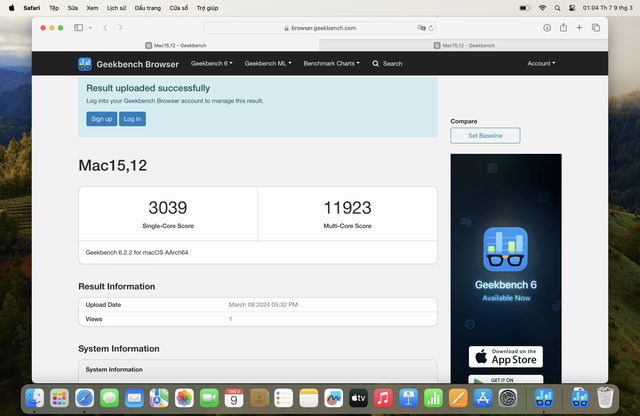Viewport: 640px width, 416px height.
Task: Open the Apple menu
Action: pos(11,8)
